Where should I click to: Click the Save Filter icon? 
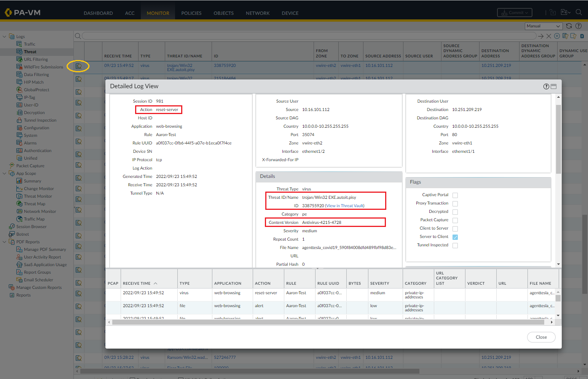click(565, 36)
